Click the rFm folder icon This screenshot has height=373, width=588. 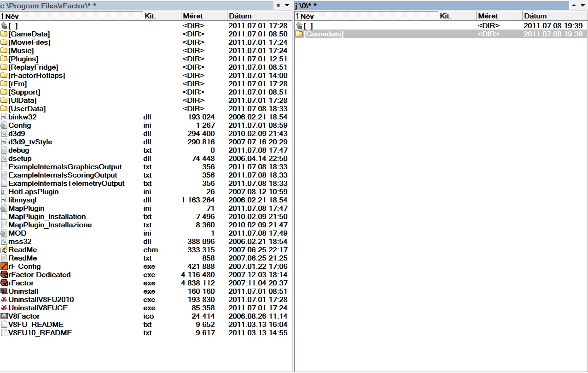click(4, 84)
